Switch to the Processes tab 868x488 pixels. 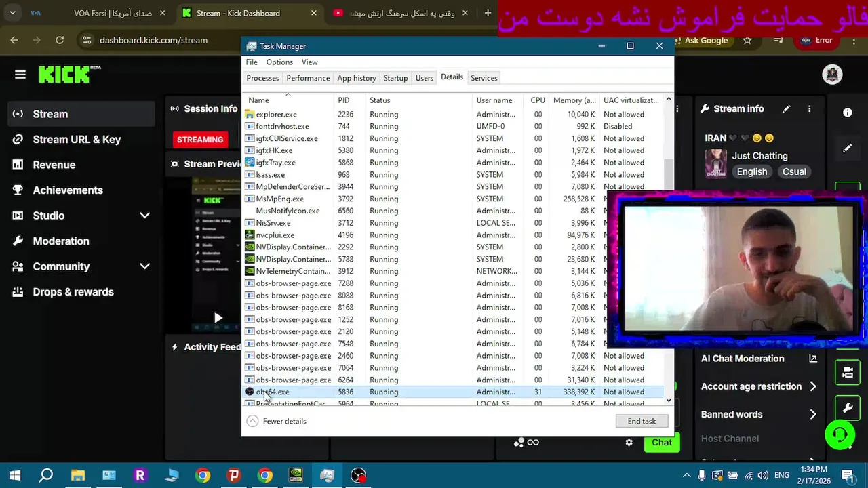coord(262,78)
